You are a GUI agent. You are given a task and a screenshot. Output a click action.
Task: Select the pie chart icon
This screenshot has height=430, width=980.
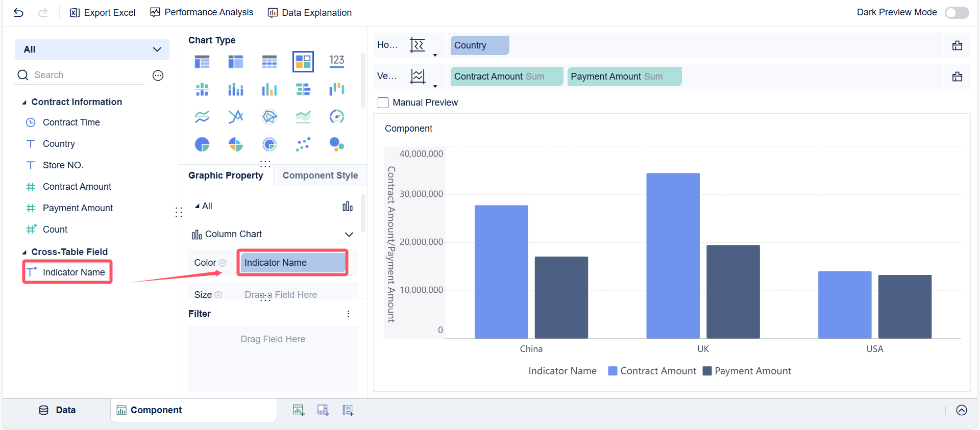click(202, 144)
